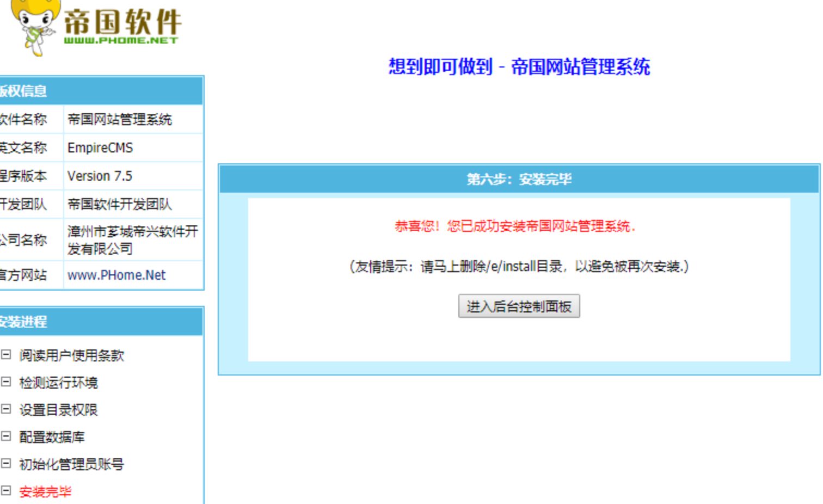Image resolution: width=823 pixels, height=504 pixels.
Task: Click the 帝国网站管理系统 software name cell
Action: tap(133, 119)
